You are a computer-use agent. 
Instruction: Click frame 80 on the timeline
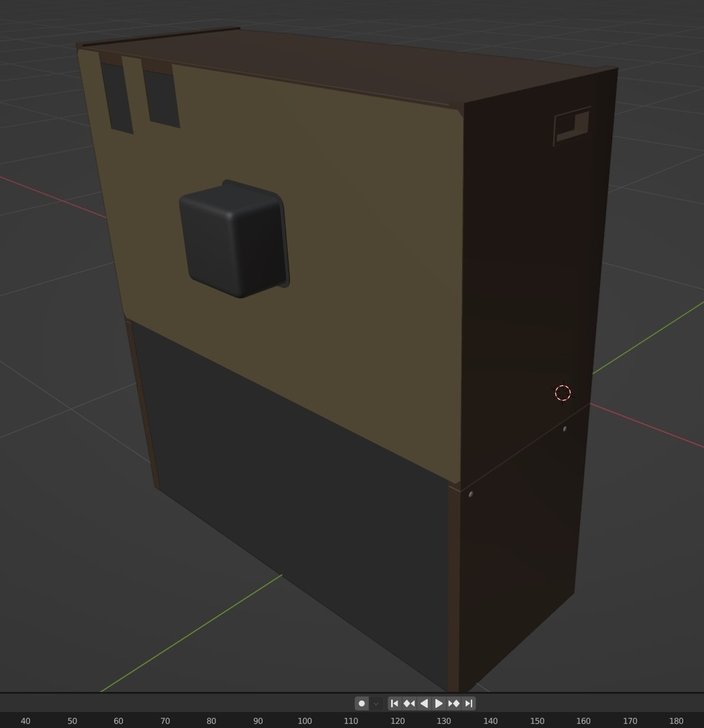tap(211, 721)
